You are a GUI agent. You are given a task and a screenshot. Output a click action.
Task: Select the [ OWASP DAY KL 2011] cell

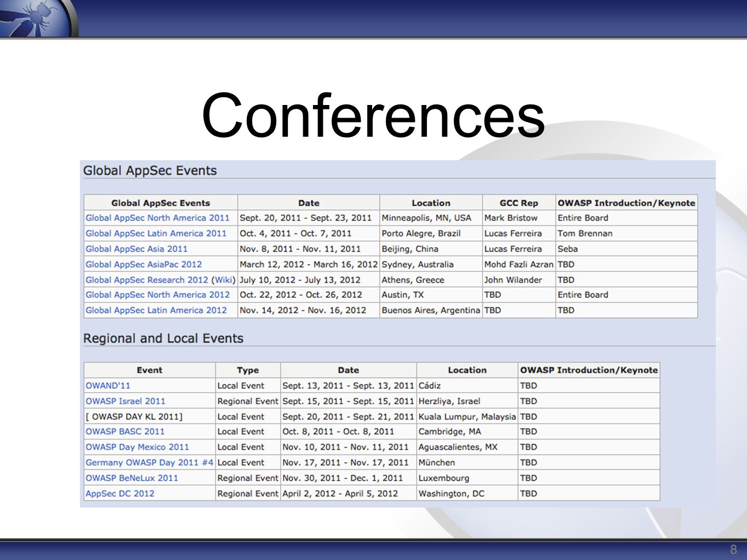[149, 416]
